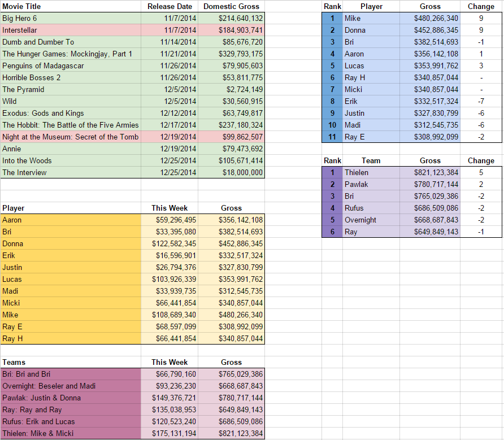Click Erik in the yellow Player table
This screenshot has width=504, height=440.
(71, 256)
